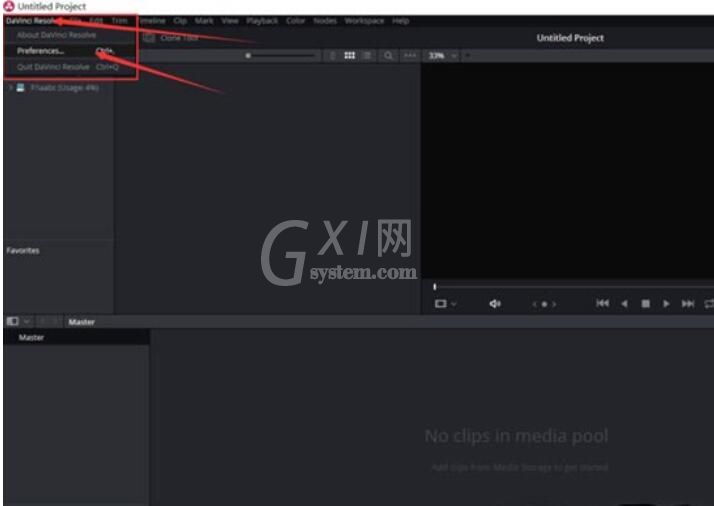The image size is (714, 506).
Task: Open the three-dot options menu
Action: coord(410,55)
